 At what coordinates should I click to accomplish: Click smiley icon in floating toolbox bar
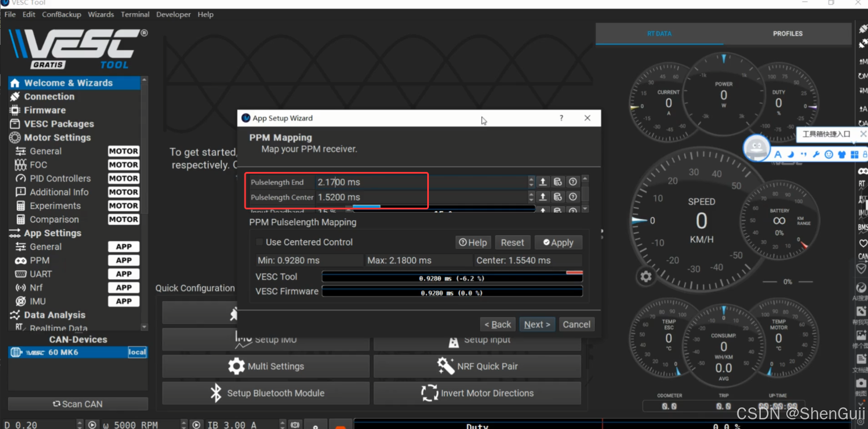pyautogui.click(x=829, y=154)
